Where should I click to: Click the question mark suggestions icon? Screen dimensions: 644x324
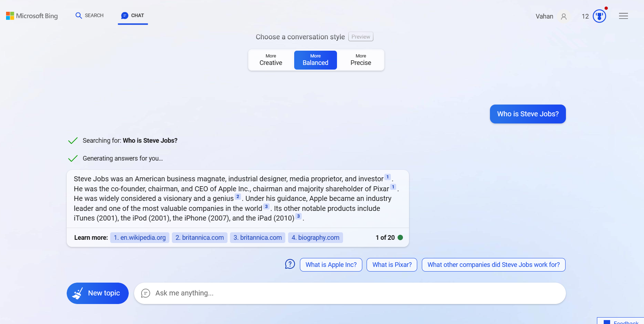click(290, 264)
